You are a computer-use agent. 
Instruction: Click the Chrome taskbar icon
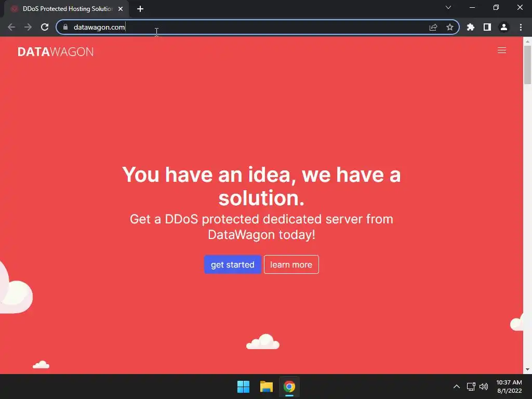[x=289, y=387]
